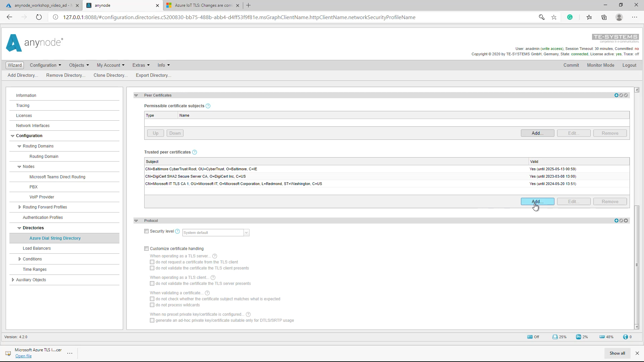The height and width of the screenshot is (362, 644).
Task: Expand the Routing Forward Profiles node
Action: point(19,207)
